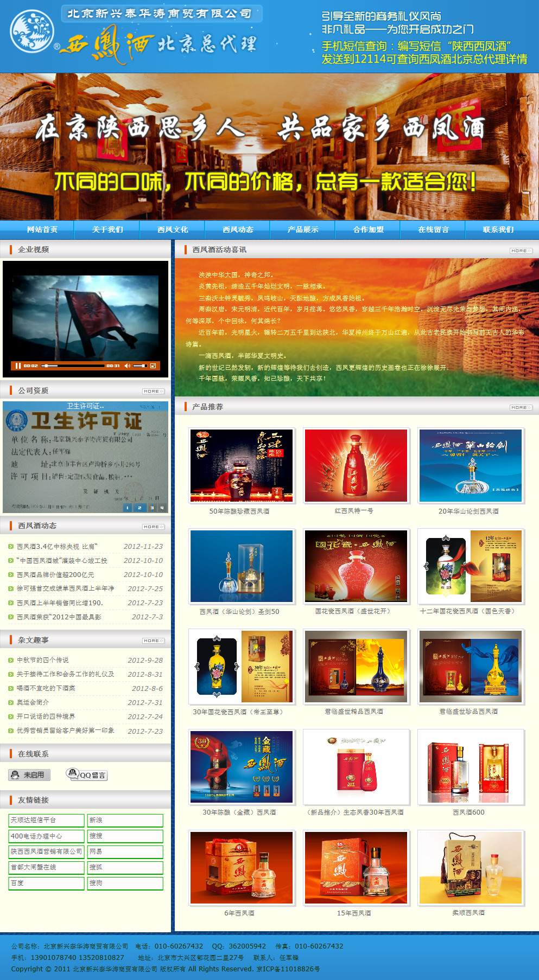Open product 6年西凤酒 thumbnail
The width and height of the screenshot is (539, 980).
click(242, 868)
